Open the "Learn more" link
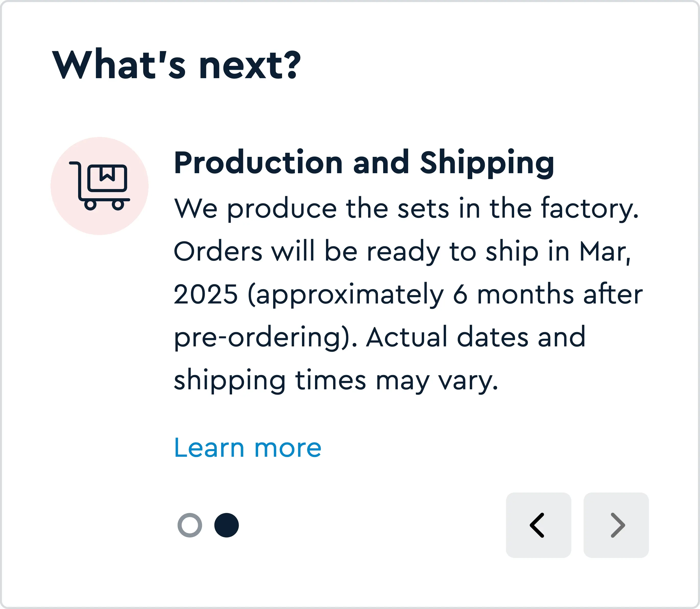 pos(247,448)
